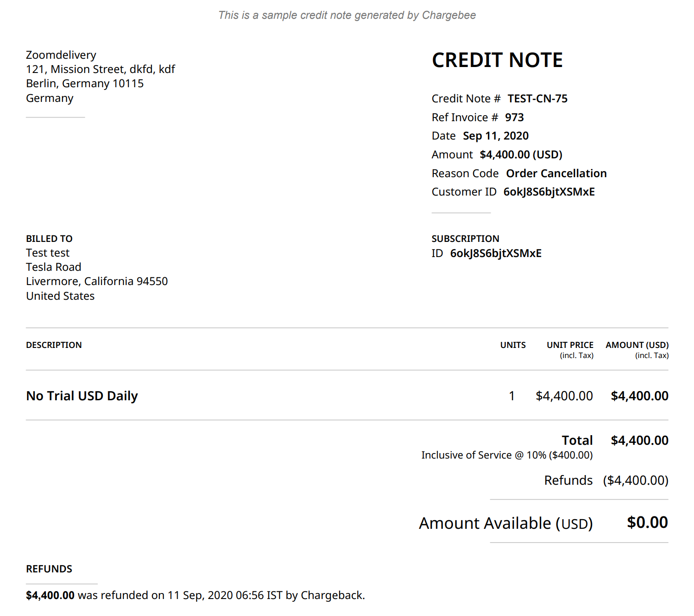
Task: Select the No Trial USD Daily line item
Action: point(82,396)
